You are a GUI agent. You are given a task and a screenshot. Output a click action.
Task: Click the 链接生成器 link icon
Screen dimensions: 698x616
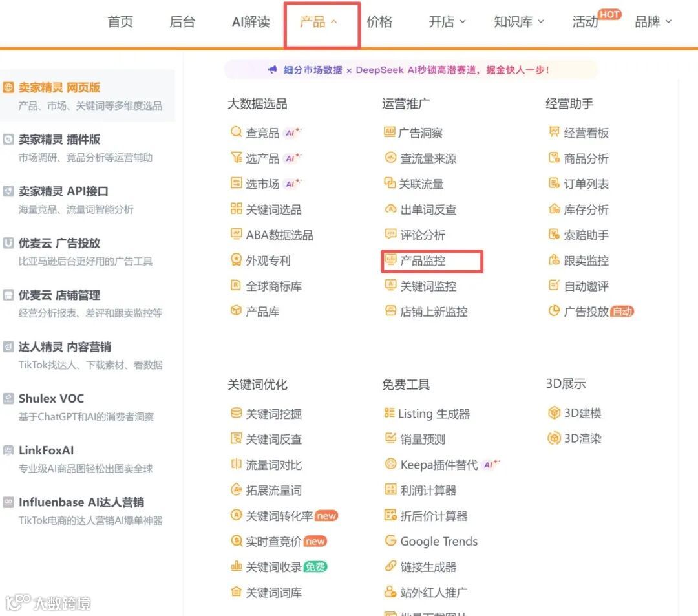390,566
